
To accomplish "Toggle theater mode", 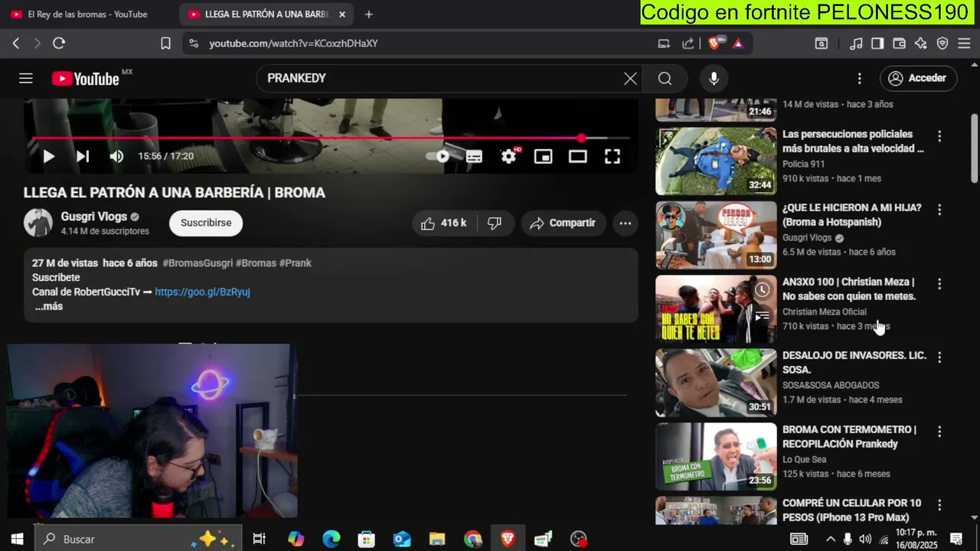I will point(577,156).
